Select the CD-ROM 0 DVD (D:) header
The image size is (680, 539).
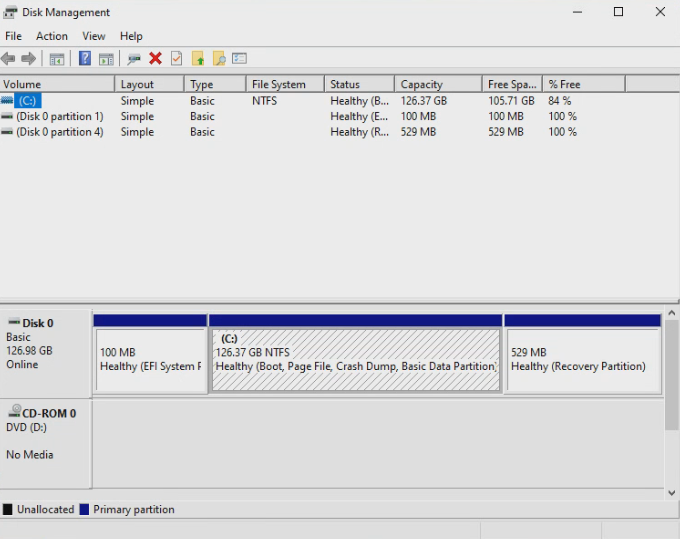46,443
